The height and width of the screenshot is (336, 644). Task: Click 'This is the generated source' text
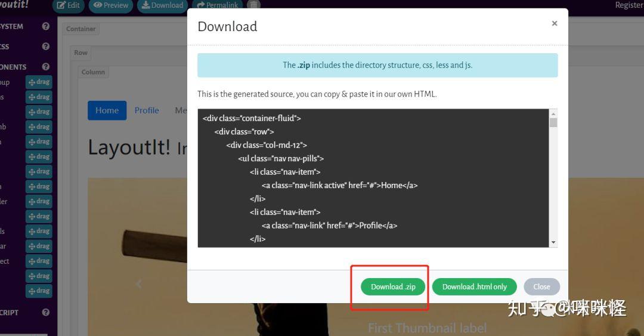click(x=317, y=94)
